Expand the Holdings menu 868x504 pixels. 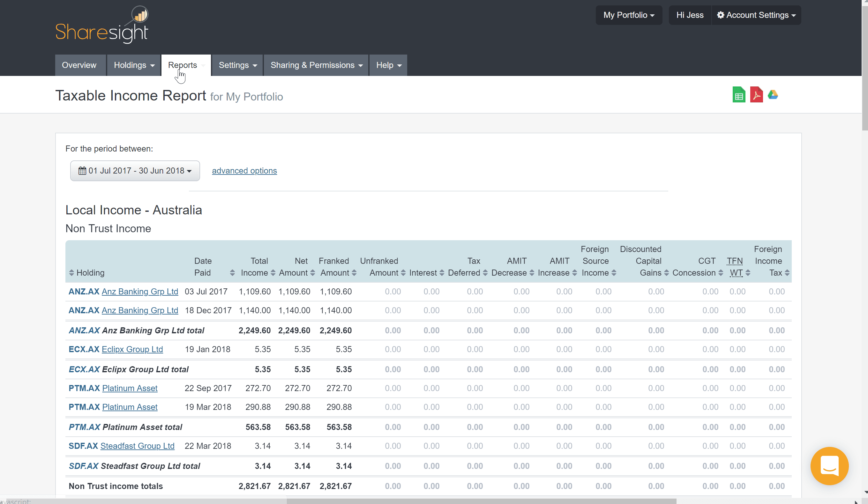pyautogui.click(x=134, y=65)
